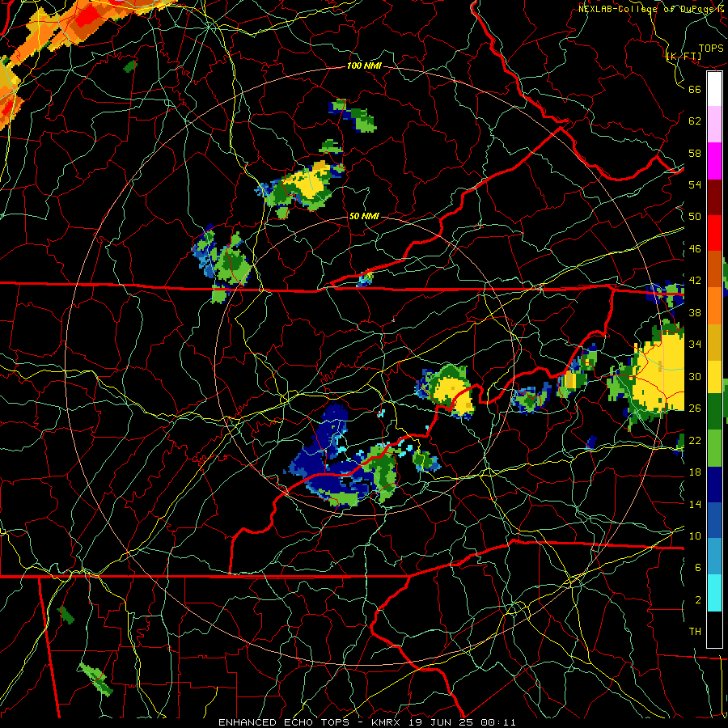Click the legend value 6

tap(698, 567)
